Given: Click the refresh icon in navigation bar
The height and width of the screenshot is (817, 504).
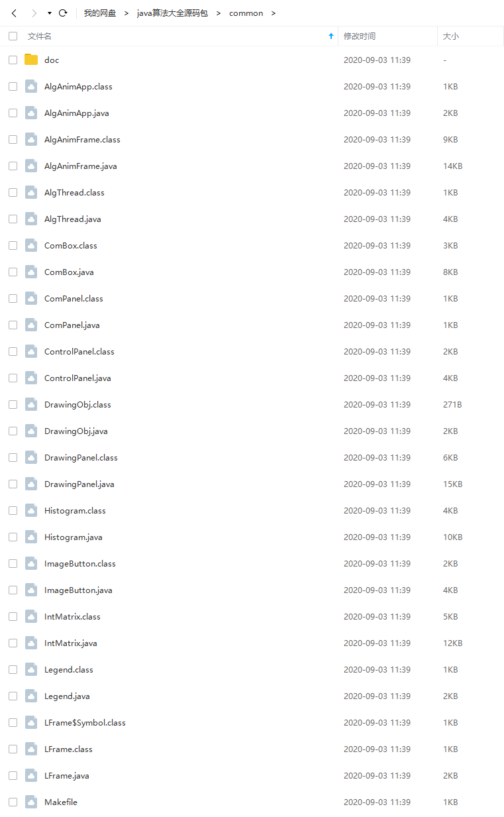Looking at the screenshot, I should click(x=63, y=13).
